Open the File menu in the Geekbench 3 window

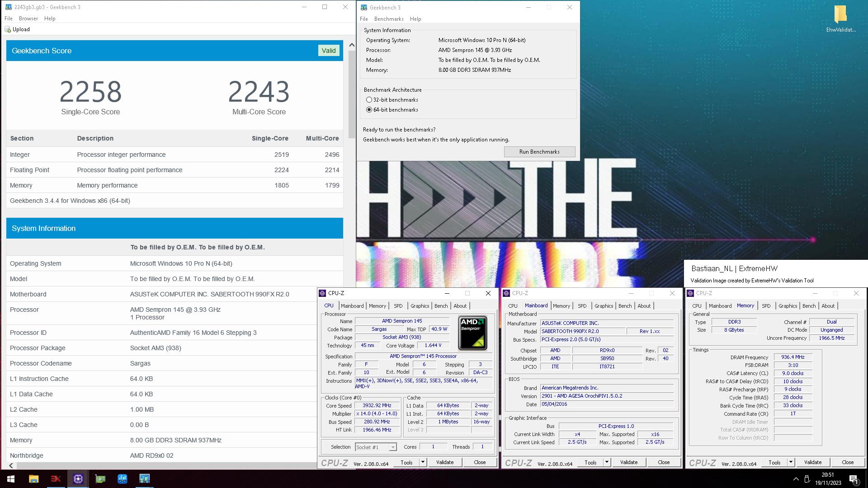point(364,19)
